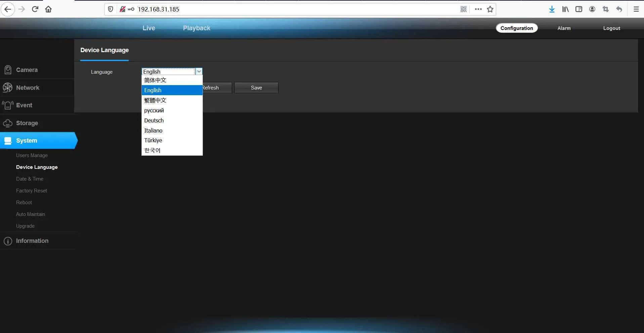Switch to the Live tab
The image size is (644, 333).
(149, 28)
